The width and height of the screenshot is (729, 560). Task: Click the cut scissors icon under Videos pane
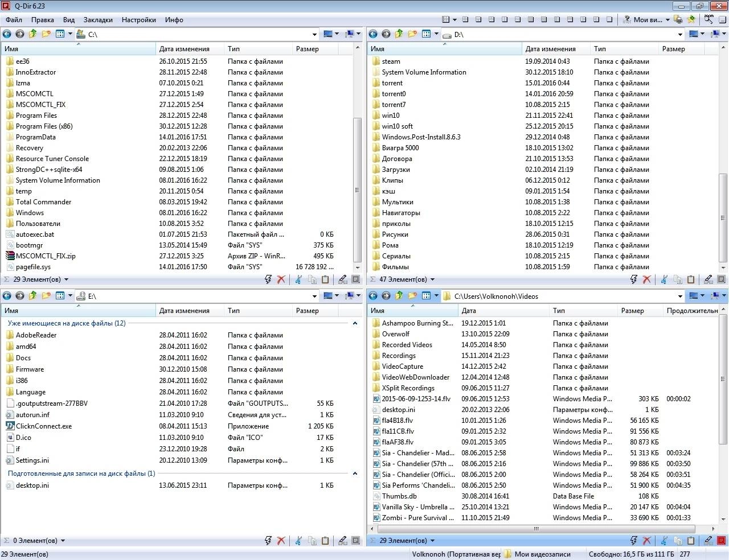click(665, 541)
